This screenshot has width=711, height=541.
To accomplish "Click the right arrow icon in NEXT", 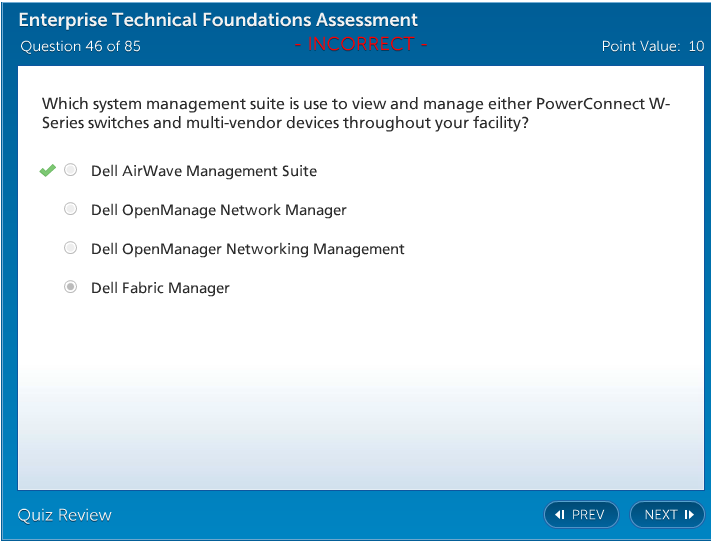I will pyautogui.click(x=689, y=515).
